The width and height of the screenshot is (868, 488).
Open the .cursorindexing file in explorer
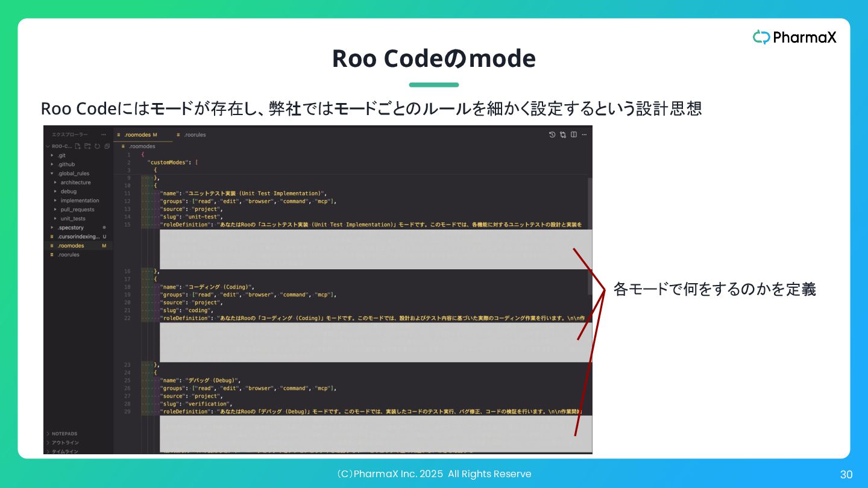pyautogui.click(x=78, y=237)
